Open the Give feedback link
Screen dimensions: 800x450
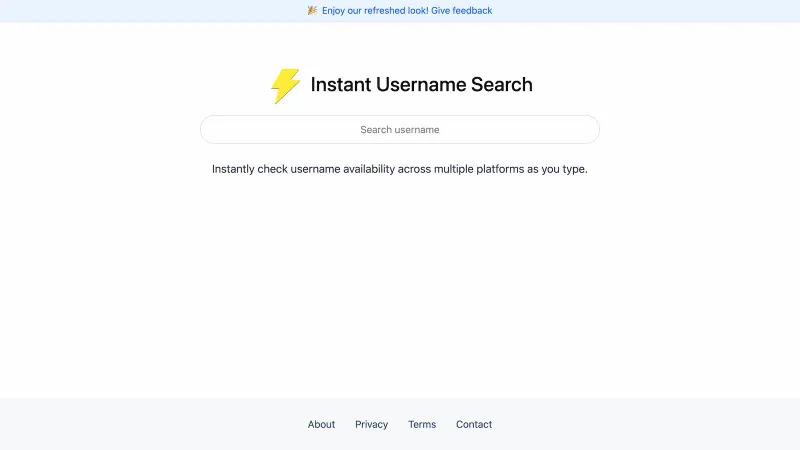(x=462, y=11)
